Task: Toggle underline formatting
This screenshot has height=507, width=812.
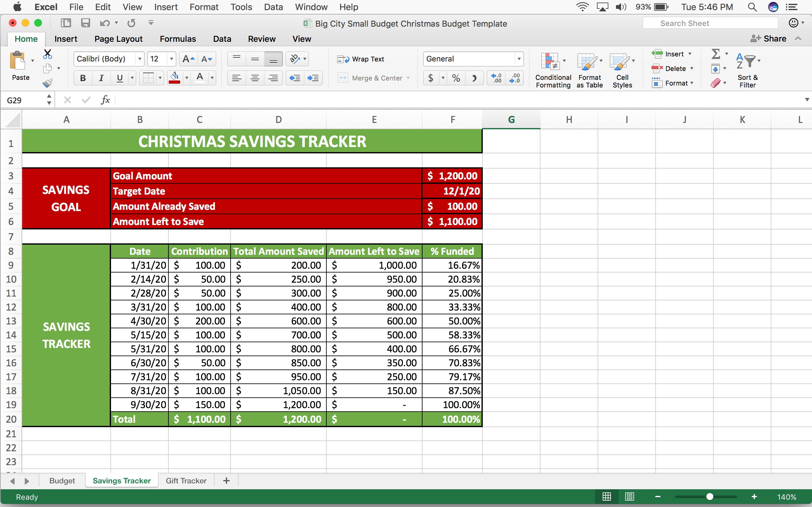Action: point(120,78)
